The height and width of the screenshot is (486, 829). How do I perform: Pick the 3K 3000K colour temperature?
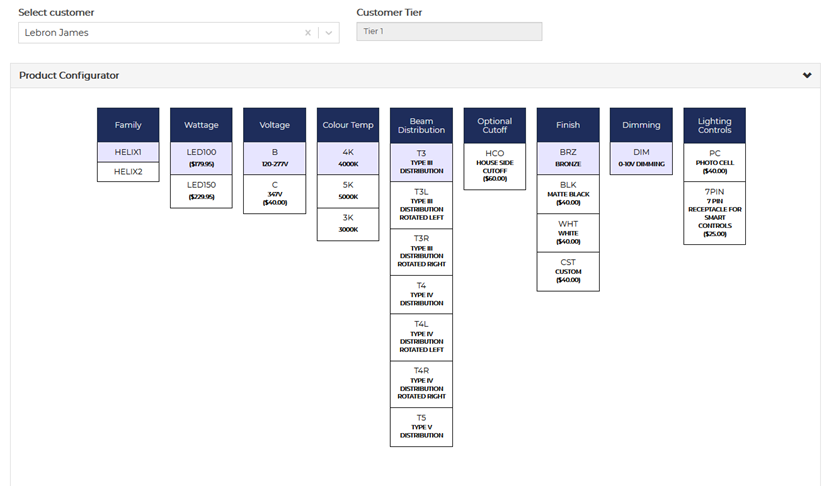348,223
